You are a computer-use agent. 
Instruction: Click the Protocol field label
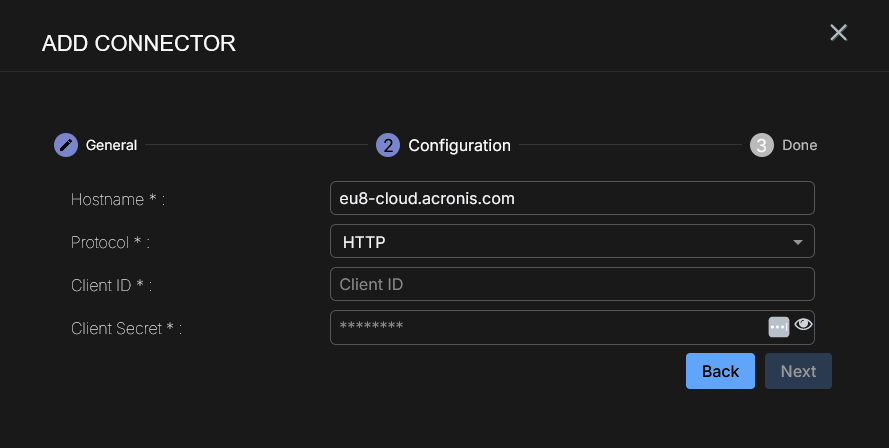point(116,242)
